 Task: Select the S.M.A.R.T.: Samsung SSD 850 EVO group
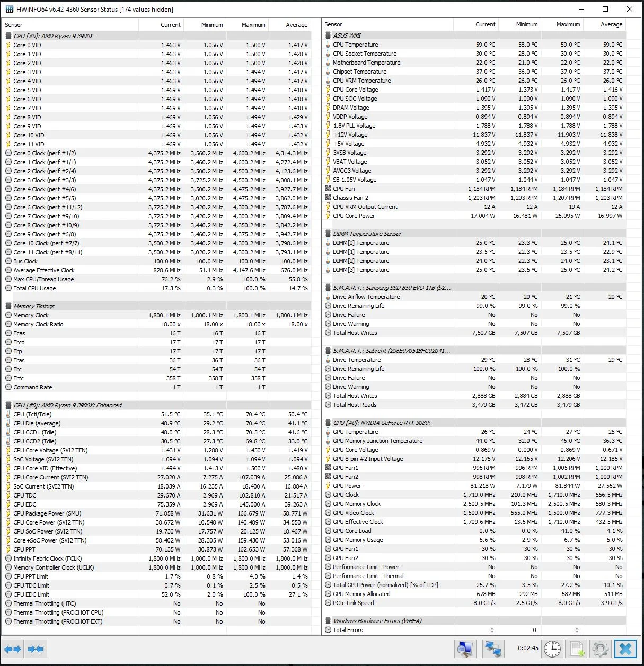click(475, 288)
